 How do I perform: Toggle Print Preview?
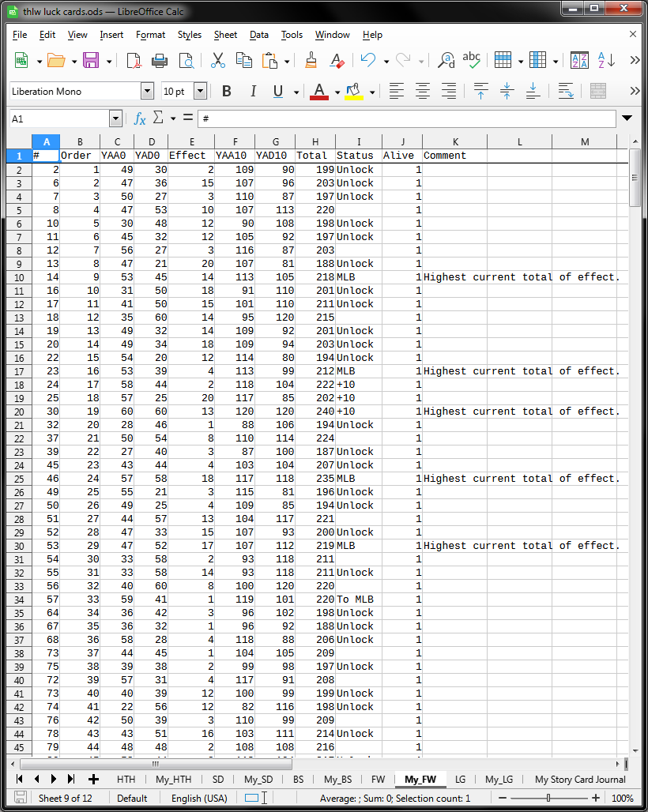point(186,61)
